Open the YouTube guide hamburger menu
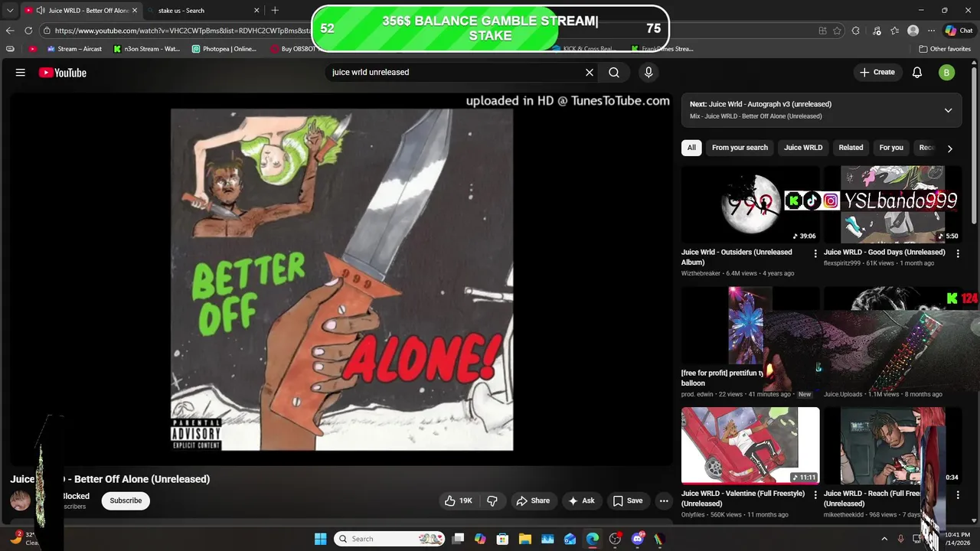The height and width of the screenshot is (551, 980). pos(21,73)
